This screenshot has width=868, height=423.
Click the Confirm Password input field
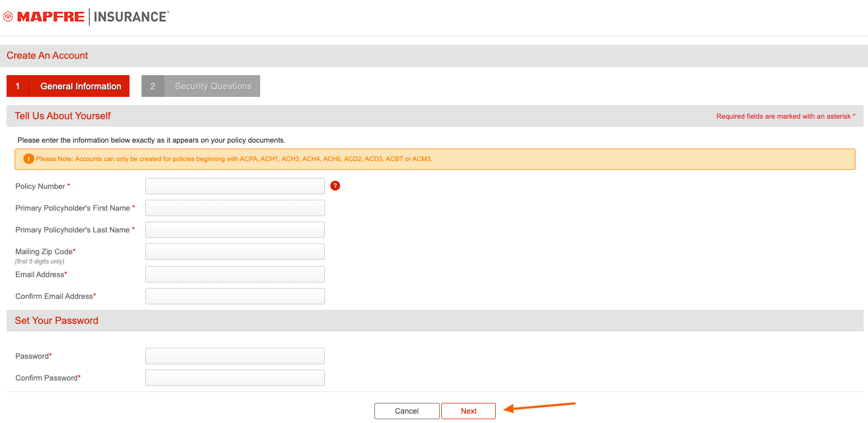[x=235, y=378]
